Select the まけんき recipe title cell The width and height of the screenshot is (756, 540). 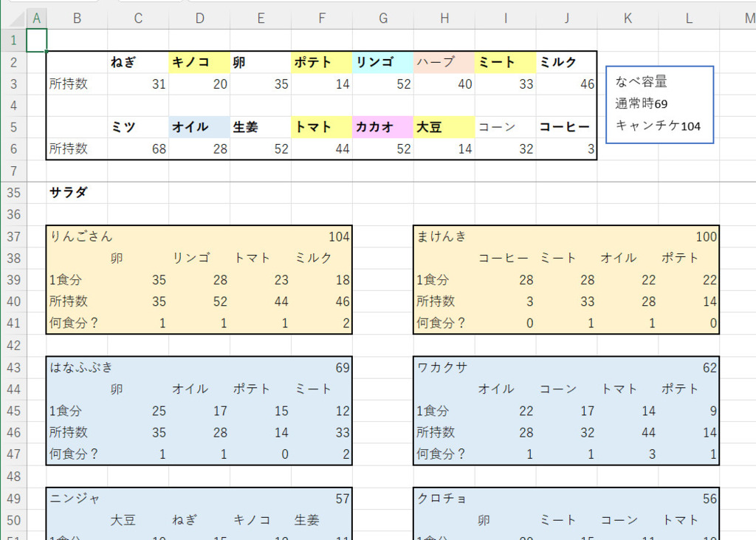click(x=441, y=236)
